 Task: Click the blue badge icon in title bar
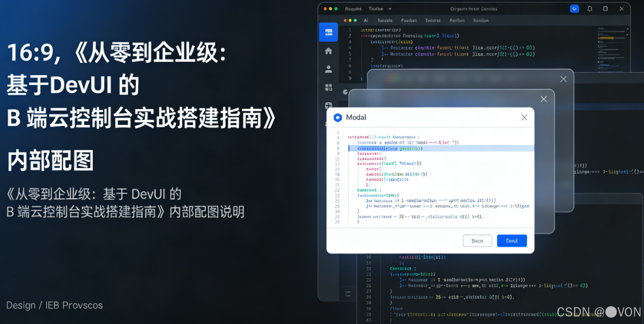coord(574,9)
